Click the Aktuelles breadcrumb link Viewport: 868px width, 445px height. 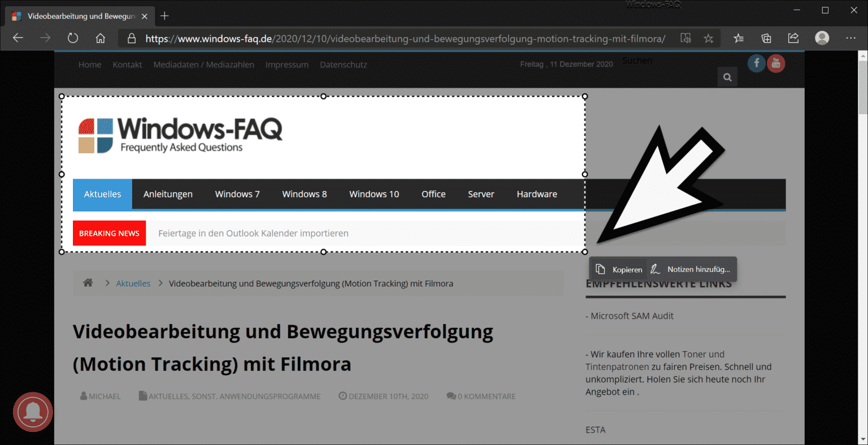[133, 284]
